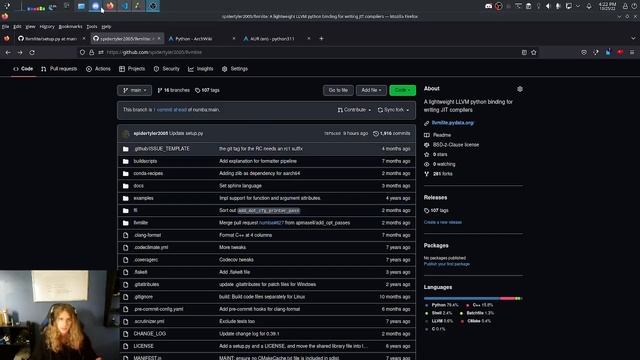Open a new browser tab
Screen dimensions: 640x360
[x=322, y=38]
